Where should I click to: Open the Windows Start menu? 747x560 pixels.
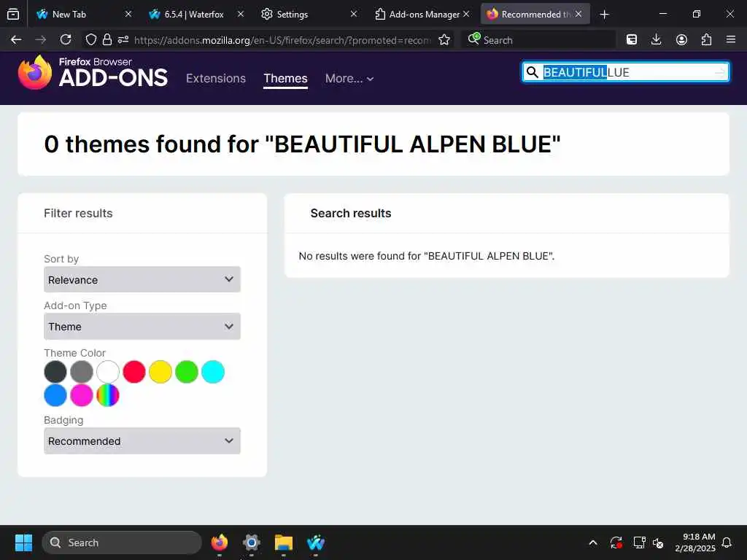23,542
